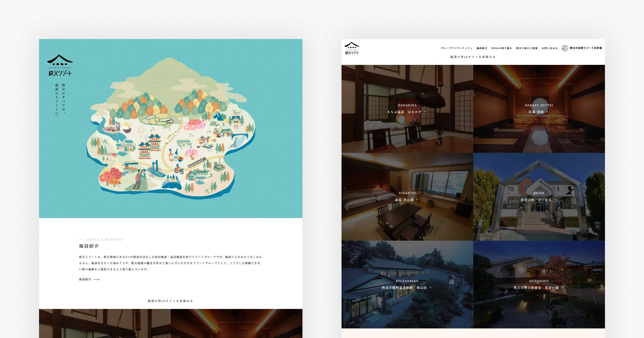Click the Chichibu Resort logo on teal page

click(x=60, y=65)
